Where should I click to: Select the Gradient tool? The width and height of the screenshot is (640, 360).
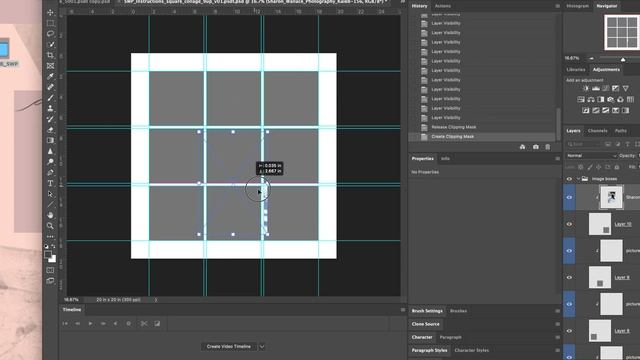(50, 140)
